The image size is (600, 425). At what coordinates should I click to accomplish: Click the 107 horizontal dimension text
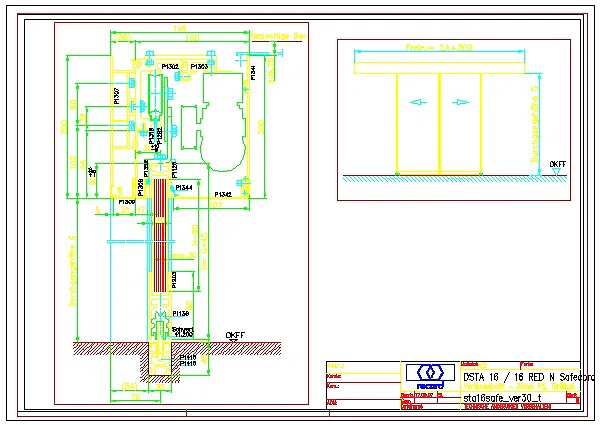pos(215,205)
